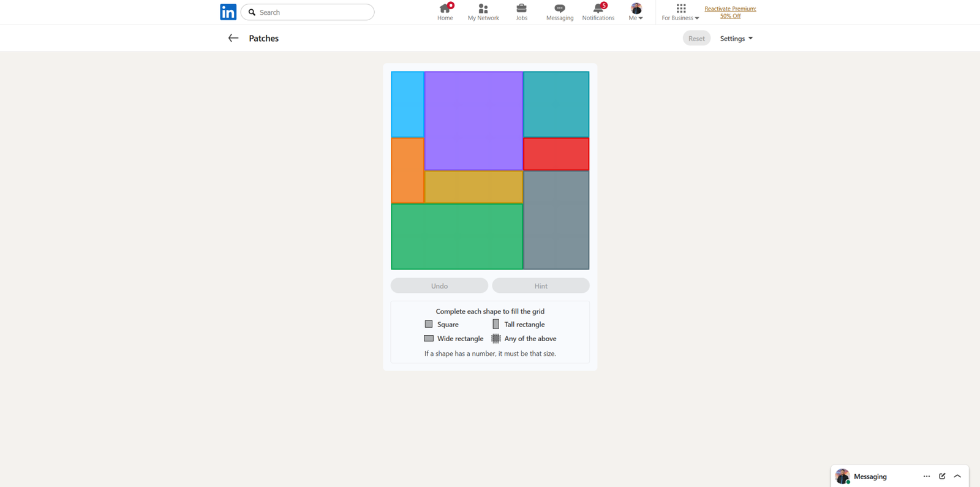
Task: Select the purple square patch
Action: tap(473, 121)
